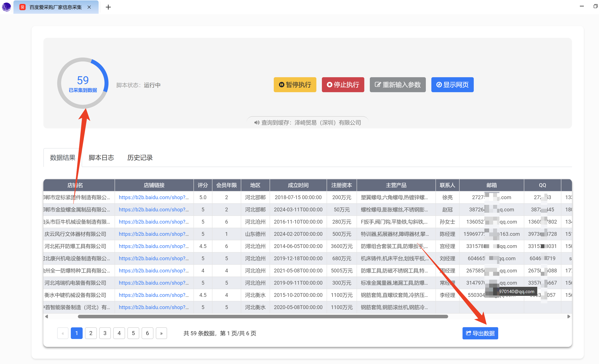
Task: Open shop link for 巨牛机械设备制造 row
Action: pos(154,222)
